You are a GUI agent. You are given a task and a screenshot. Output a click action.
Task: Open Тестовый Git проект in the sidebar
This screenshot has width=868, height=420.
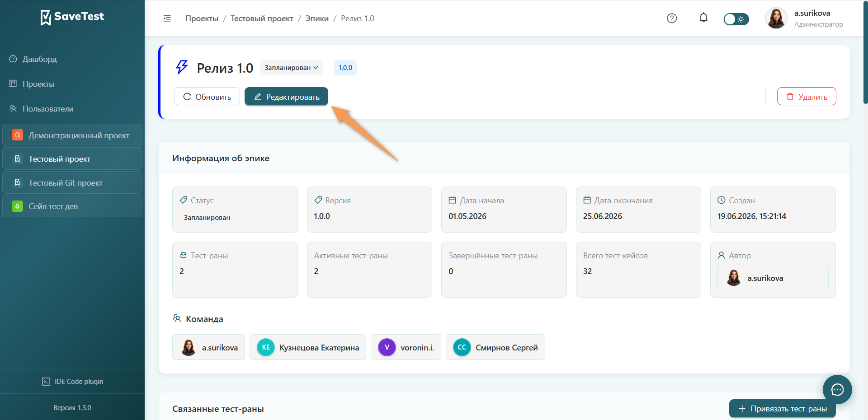pyautogui.click(x=72, y=183)
